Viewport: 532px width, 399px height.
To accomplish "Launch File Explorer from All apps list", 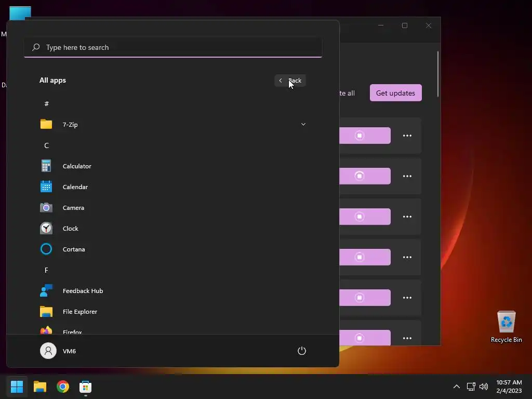I will (173, 311).
